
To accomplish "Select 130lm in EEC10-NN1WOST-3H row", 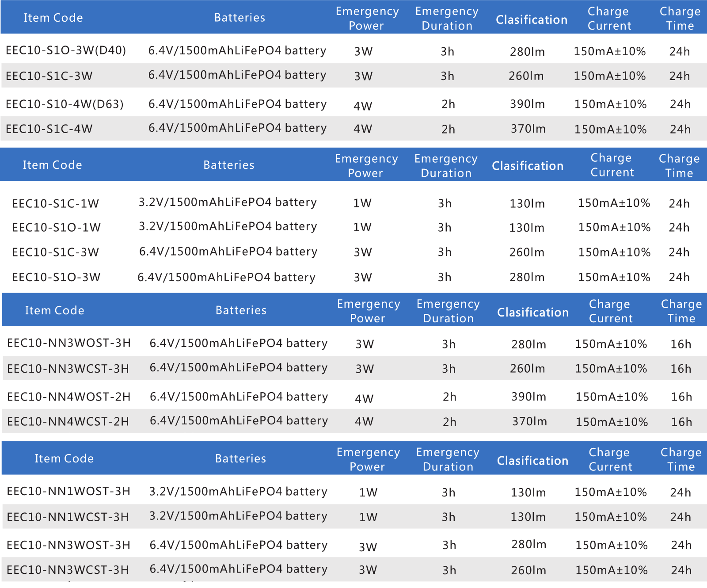I will [x=528, y=493].
